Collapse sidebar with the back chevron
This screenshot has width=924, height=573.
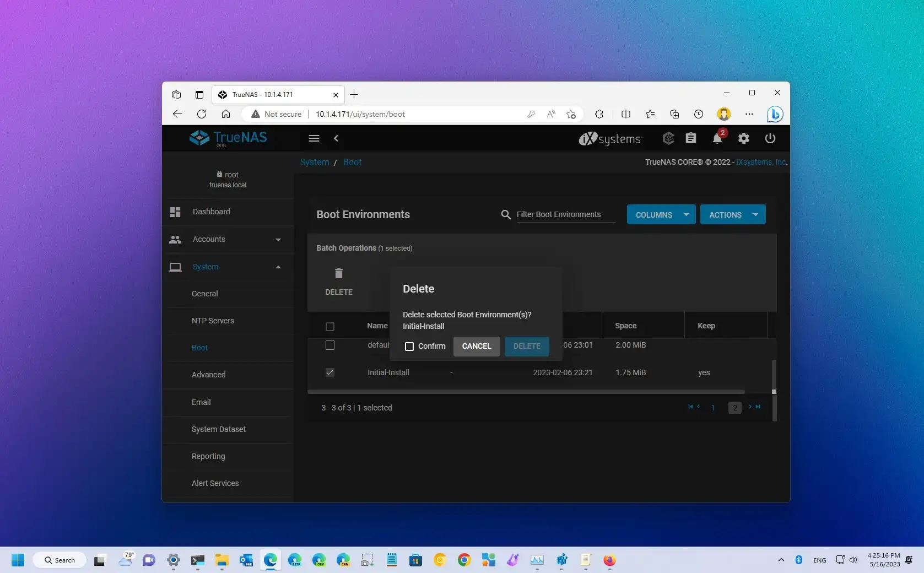[336, 138]
